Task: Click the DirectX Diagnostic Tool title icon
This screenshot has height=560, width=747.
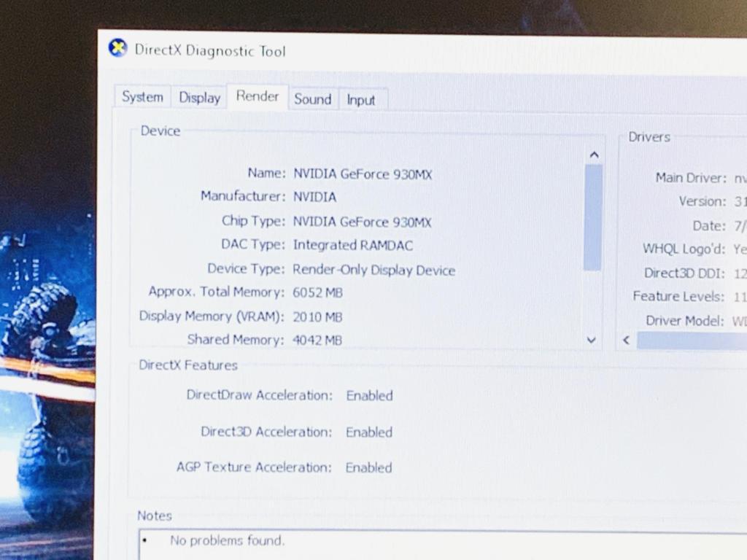Action: (x=117, y=47)
